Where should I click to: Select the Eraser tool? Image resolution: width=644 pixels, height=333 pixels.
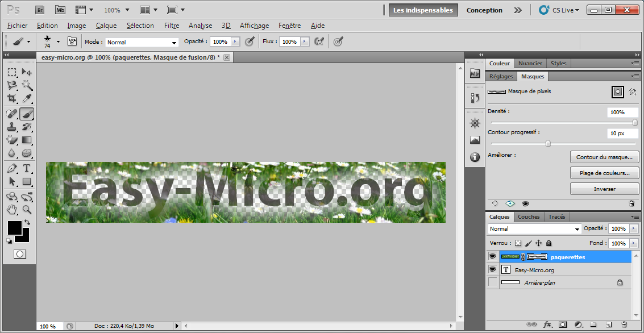tap(13, 140)
